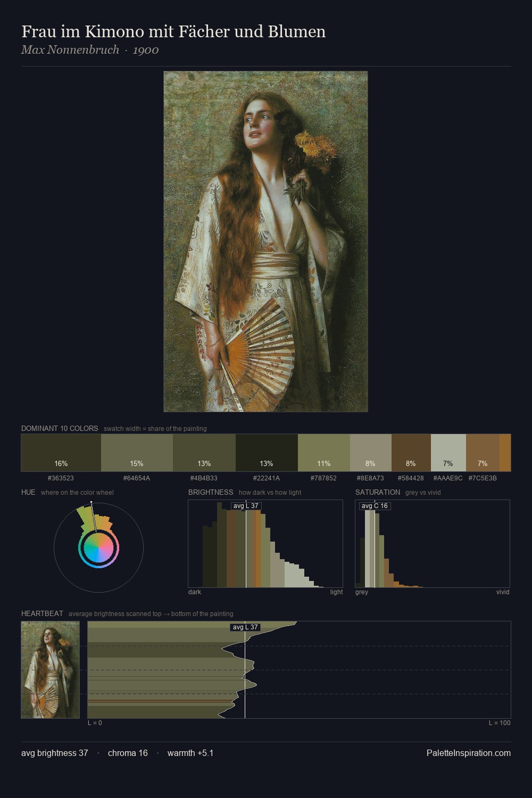Click the SATURATION section heading

(378, 492)
